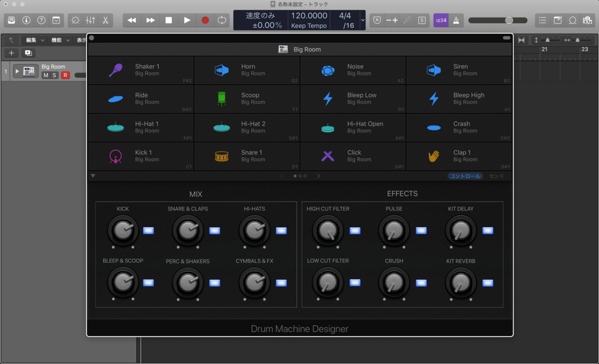This screenshot has height=364, width=599.
Task: Go to previous pad page arrow
Action: click(282, 176)
